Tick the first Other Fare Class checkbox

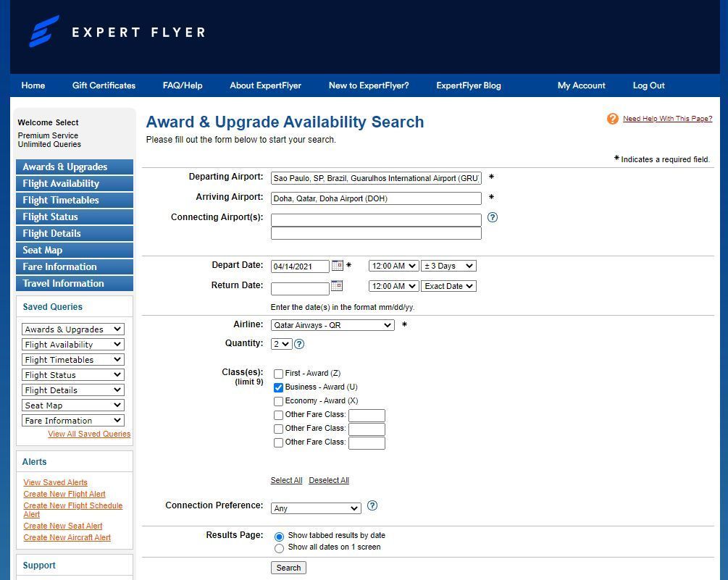pyautogui.click(x=279, y=415)
